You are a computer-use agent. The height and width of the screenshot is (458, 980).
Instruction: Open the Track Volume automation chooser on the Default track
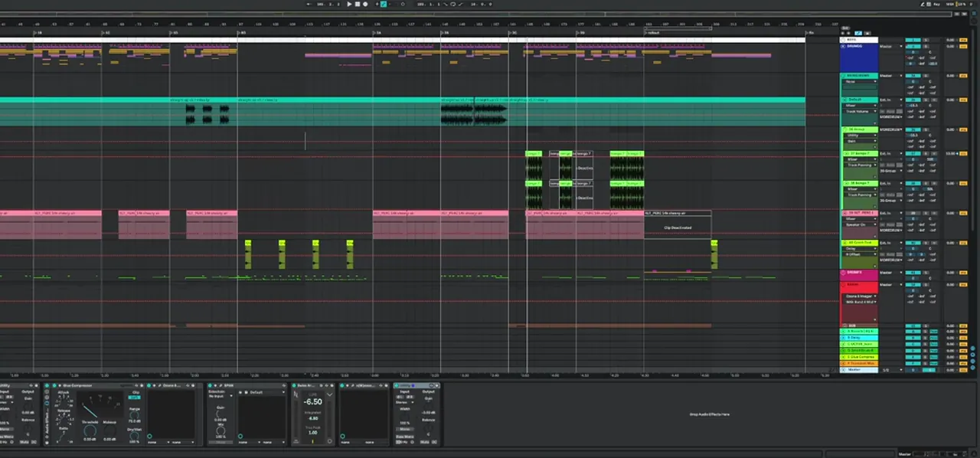[861, 111]
